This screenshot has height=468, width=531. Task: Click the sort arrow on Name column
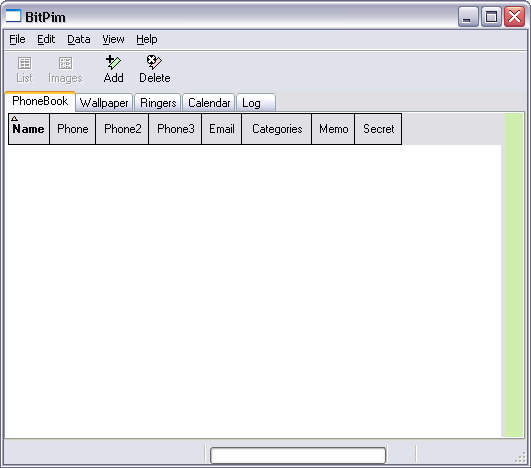pos(15,119)
